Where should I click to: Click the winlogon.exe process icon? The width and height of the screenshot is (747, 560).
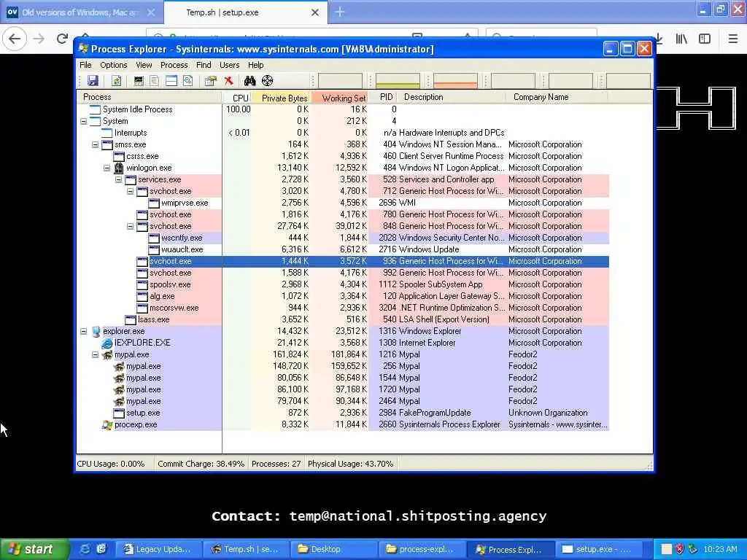tap(119, 168)
